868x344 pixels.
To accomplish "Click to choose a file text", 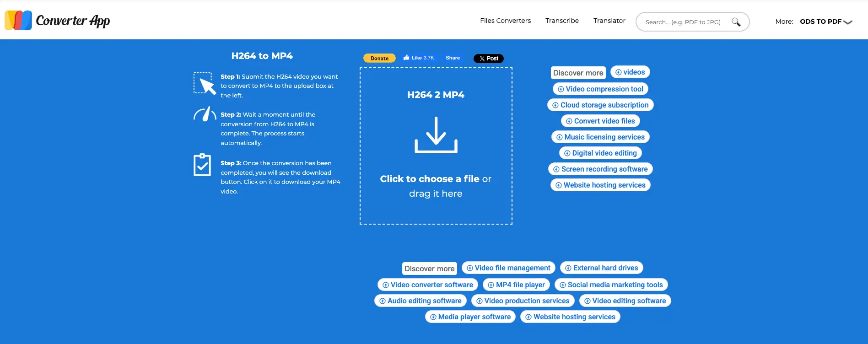I will (x=430, y=179).
